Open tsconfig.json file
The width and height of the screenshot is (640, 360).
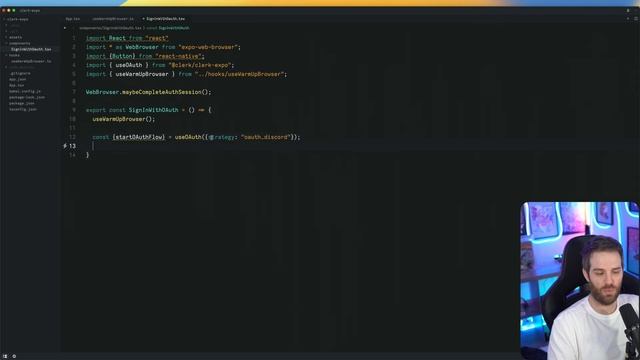point(23,109)
